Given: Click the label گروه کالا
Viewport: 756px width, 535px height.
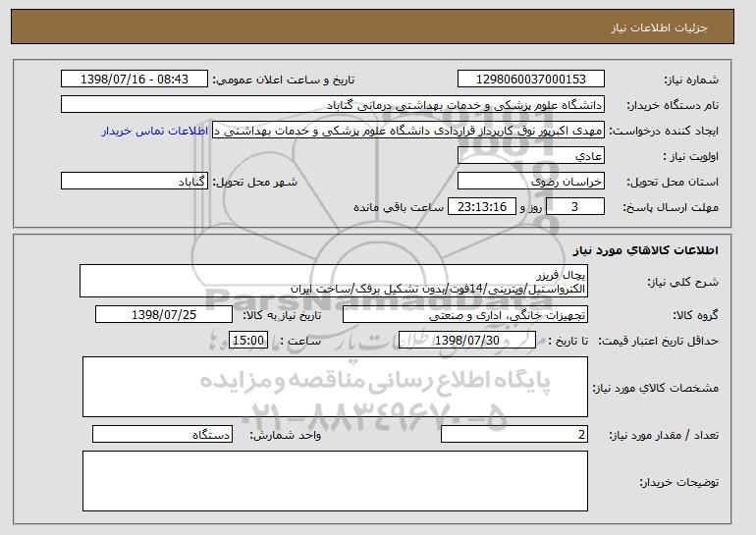Looking at the screenshot, I should [x=695, y=315].
